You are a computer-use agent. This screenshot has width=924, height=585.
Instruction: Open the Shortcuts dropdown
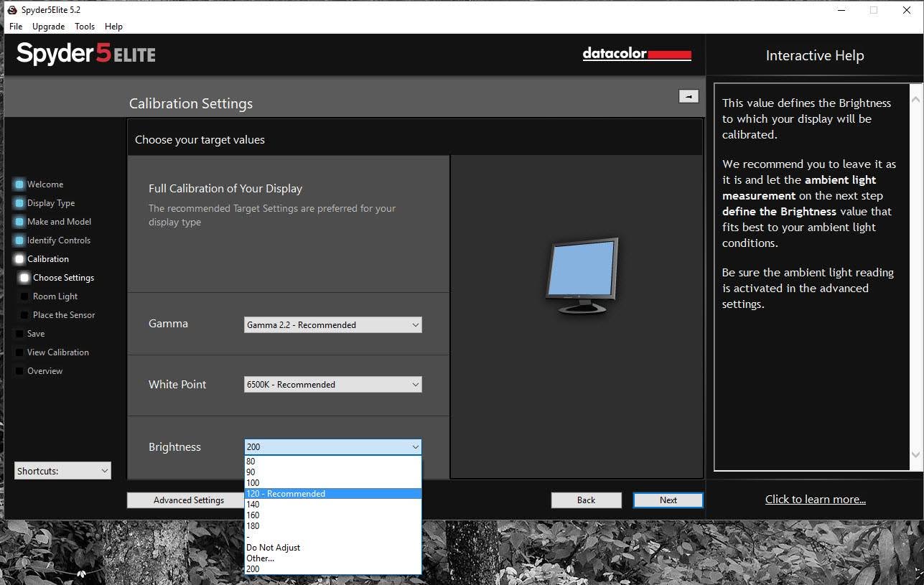(63, 471)
